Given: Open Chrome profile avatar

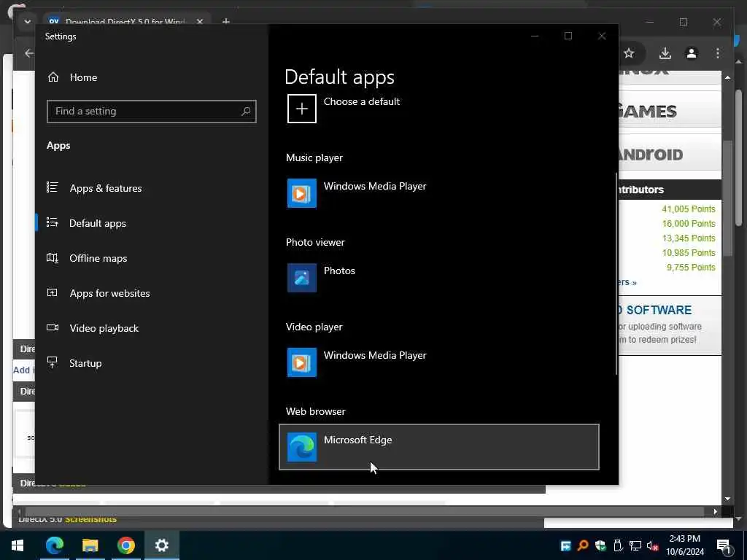Looking at the screenshot, I should (x=692, y=53).
